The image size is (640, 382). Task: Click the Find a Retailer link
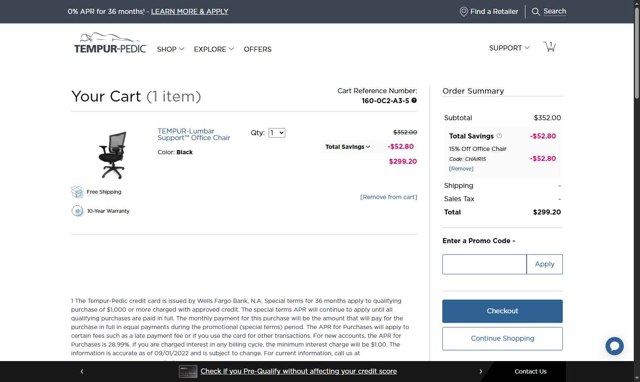tap(494, 11)
